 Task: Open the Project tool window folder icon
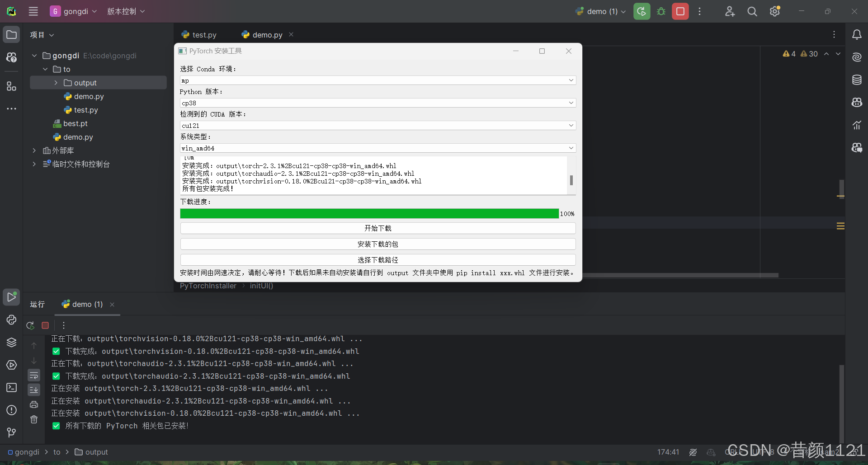pos(11,35)
